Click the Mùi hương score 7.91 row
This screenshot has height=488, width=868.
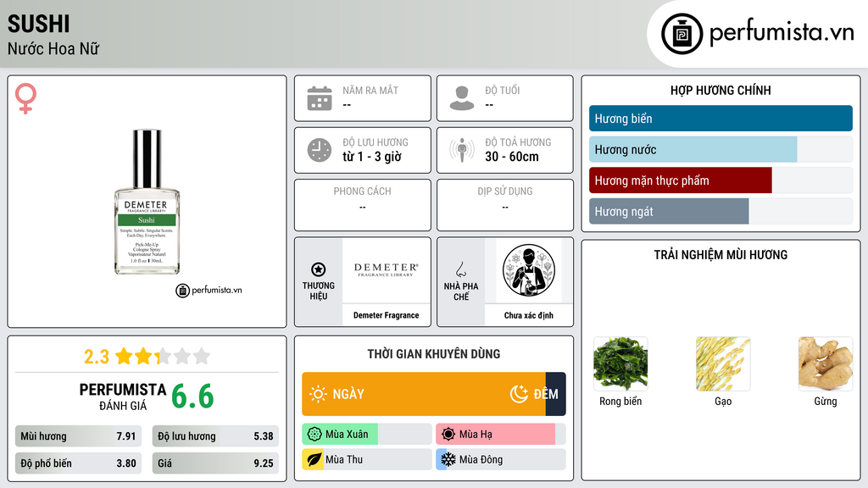click(78, 436)
